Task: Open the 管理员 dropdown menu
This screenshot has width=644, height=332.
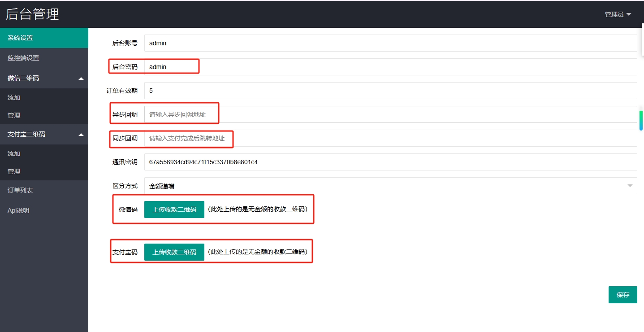Action: click(x=618, y=14)
